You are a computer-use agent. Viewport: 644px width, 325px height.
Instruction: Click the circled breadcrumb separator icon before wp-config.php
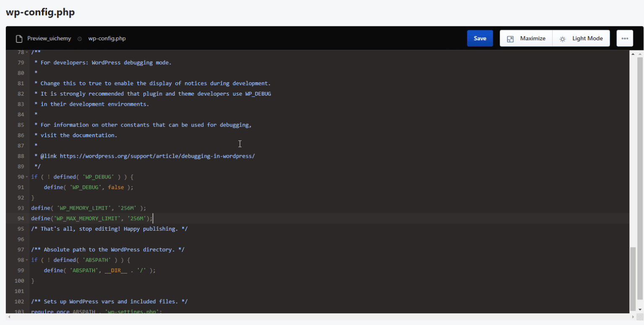(79, 38)
